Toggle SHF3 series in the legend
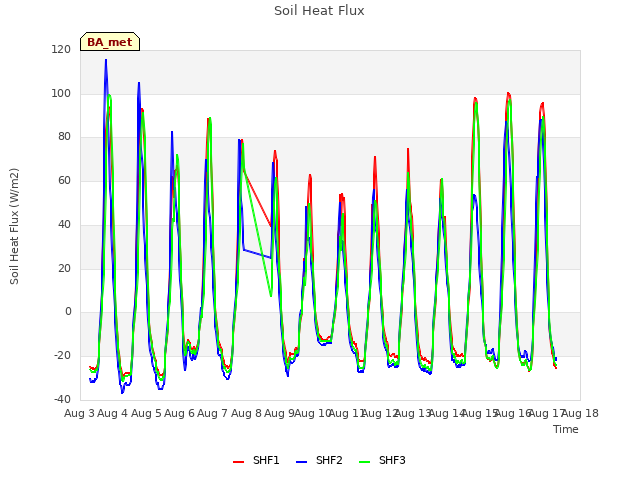 pos(382,460)
